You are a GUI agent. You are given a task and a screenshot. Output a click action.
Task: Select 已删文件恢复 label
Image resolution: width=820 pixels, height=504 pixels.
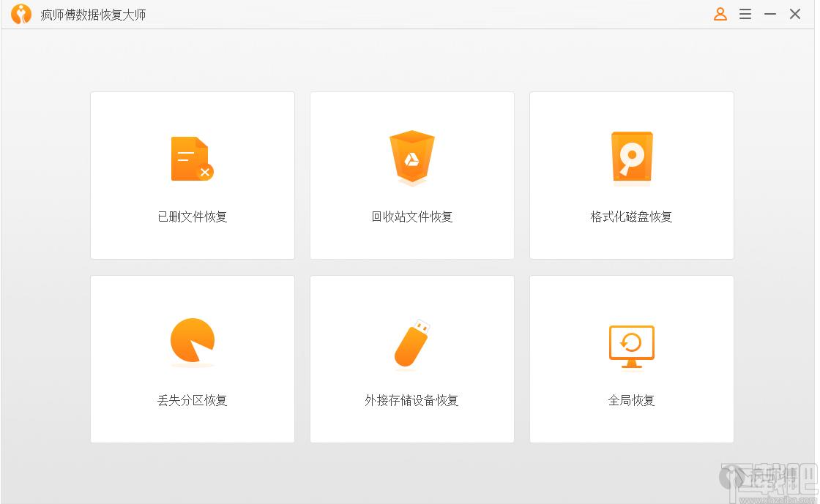[193, 217]
